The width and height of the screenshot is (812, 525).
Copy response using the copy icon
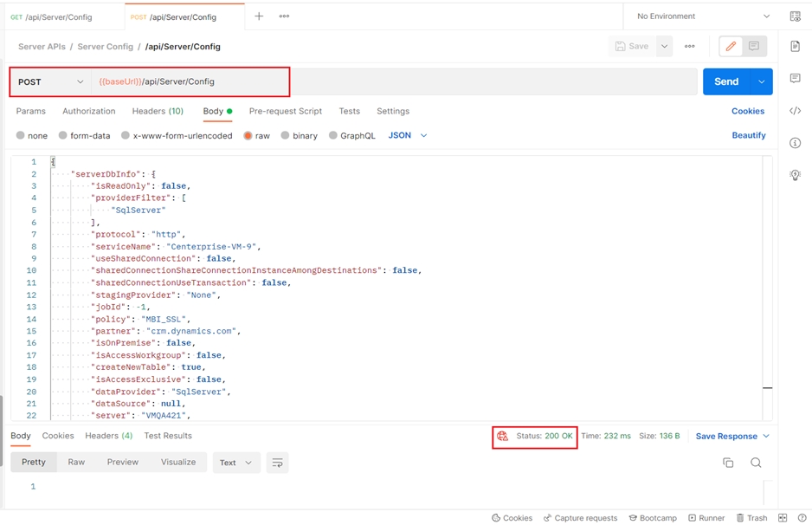tap(728, 463)
